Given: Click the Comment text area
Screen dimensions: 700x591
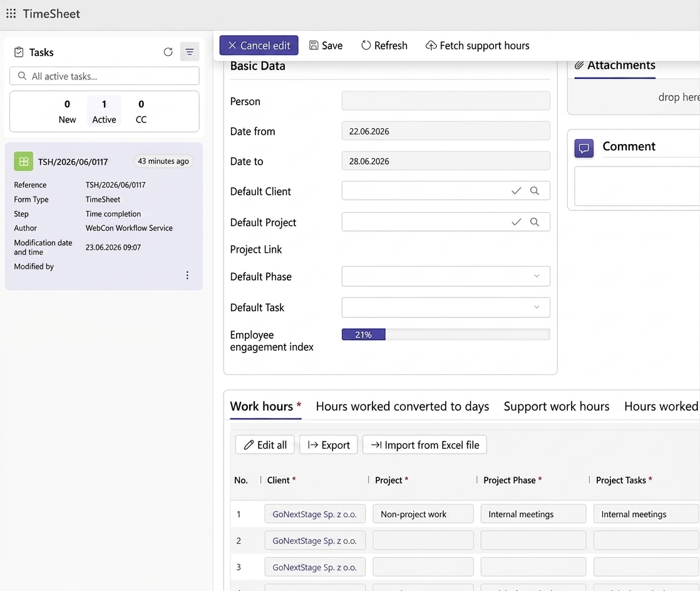Looking at the screenshot, I should pos(637,186).
